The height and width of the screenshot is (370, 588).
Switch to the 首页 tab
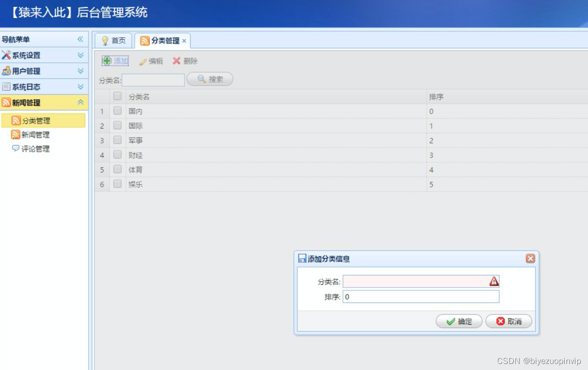[x=115, y=41]
